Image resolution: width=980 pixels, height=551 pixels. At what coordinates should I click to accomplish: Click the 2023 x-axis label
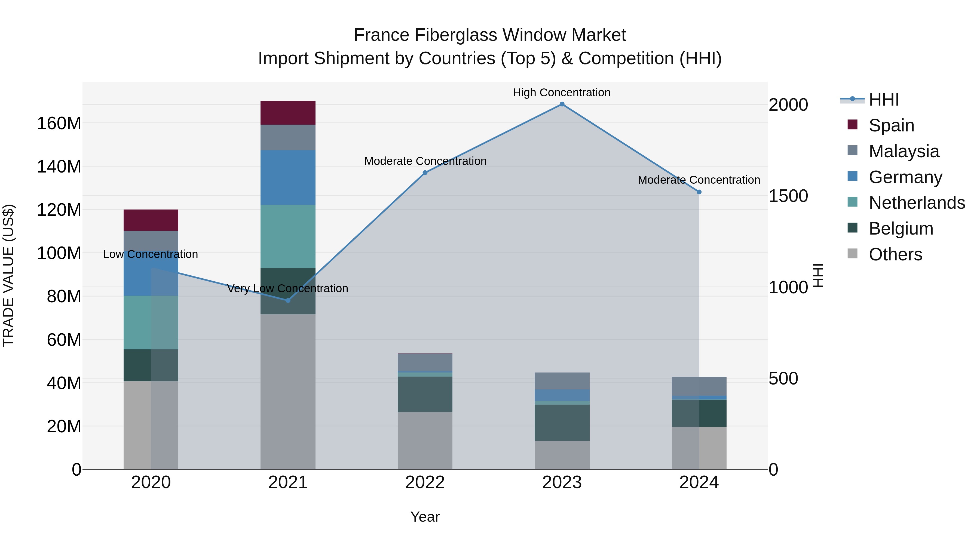click(x=562, y=482)
